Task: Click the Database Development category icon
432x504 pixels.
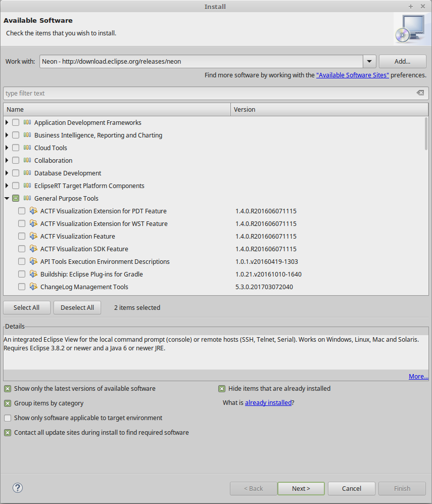Action: [27, 173]
